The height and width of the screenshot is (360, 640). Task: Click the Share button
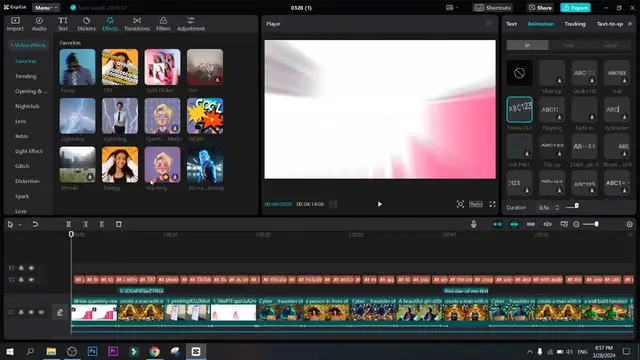(540, 8)
